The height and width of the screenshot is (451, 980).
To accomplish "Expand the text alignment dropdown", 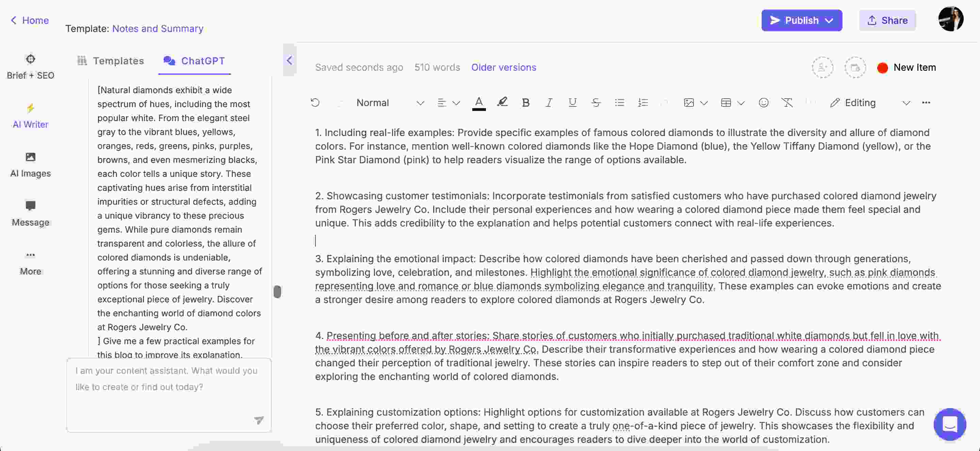I will coord(456,102).
